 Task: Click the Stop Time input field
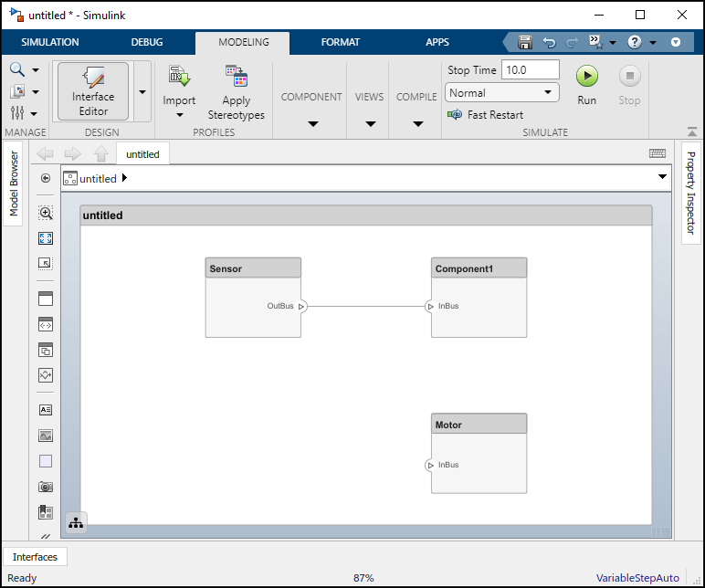(x=530, y=70)
